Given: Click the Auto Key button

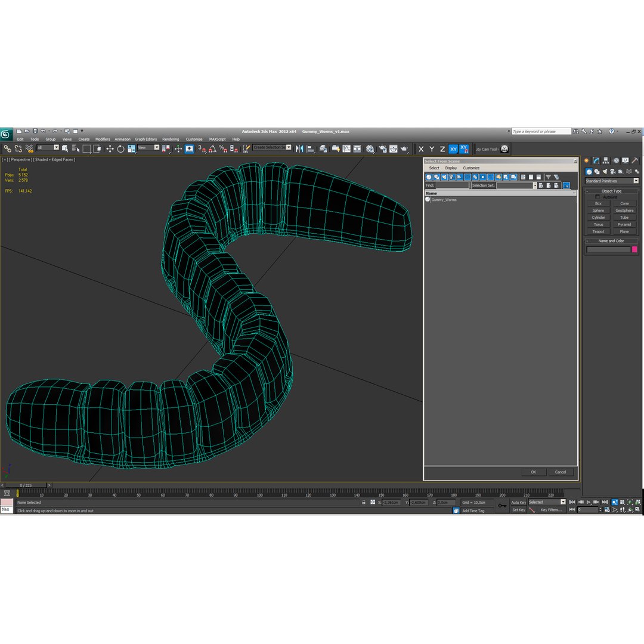Looking at the screenshot, I should tap(518, 503).
